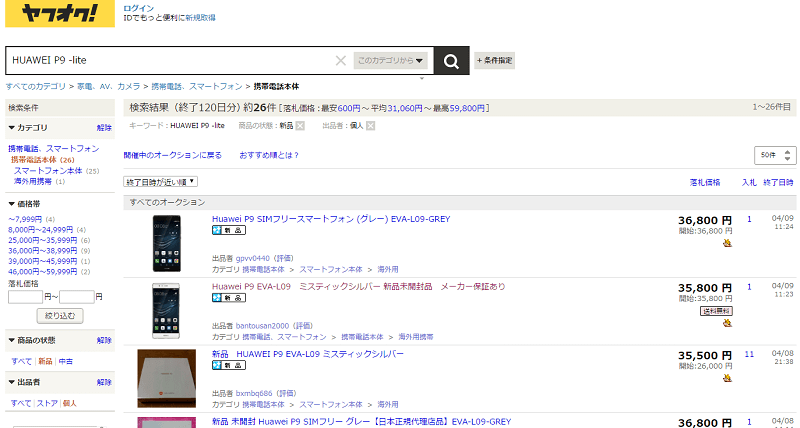
Task: Click 開催中のオークションに戻る
Action: [x=172, y=155]
